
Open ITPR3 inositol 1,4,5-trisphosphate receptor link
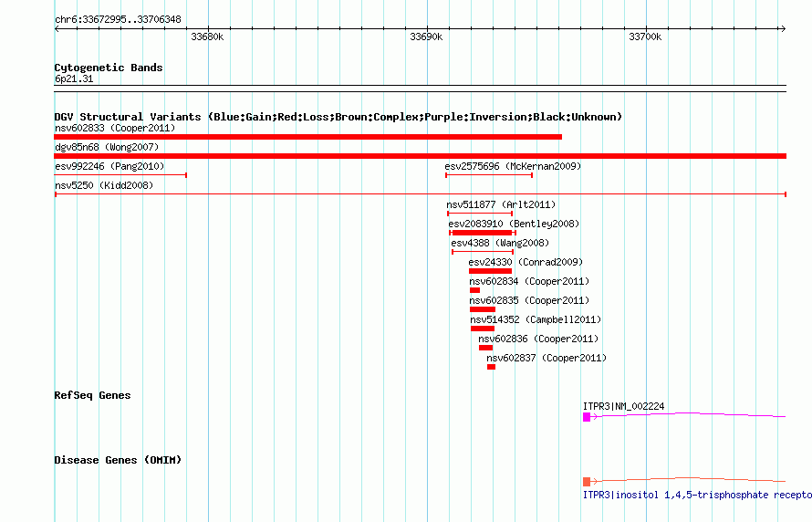click(x=697, y=495)
